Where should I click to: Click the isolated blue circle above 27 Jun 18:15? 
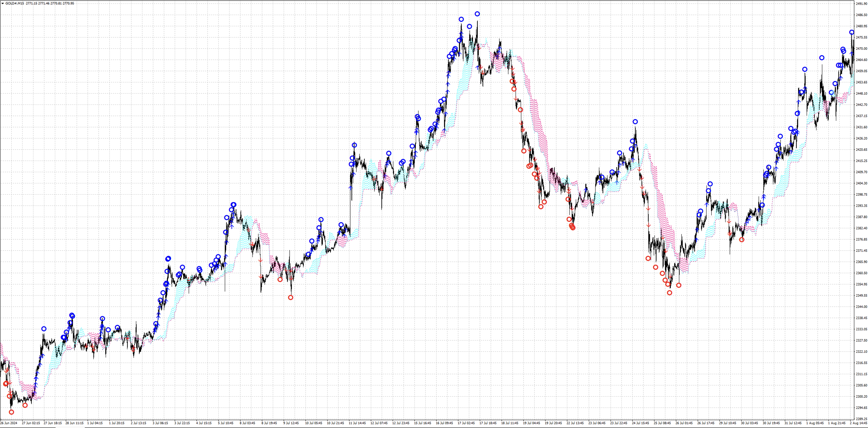(44, 329)
